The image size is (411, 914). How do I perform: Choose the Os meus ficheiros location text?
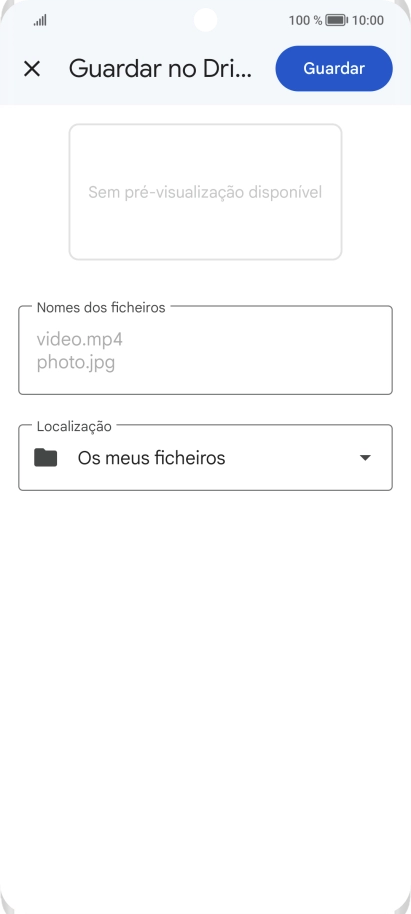coord(152,458)
